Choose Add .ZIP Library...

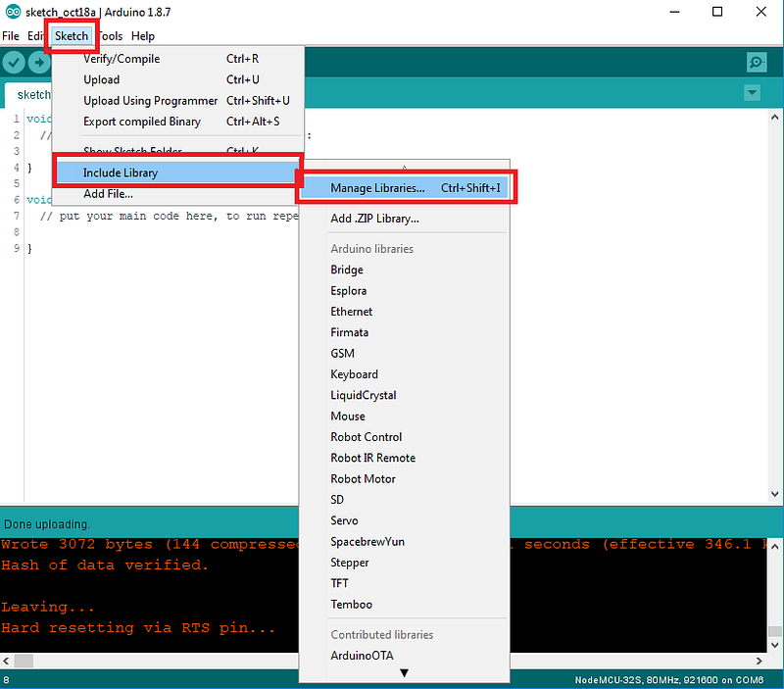tap(404, 219)
